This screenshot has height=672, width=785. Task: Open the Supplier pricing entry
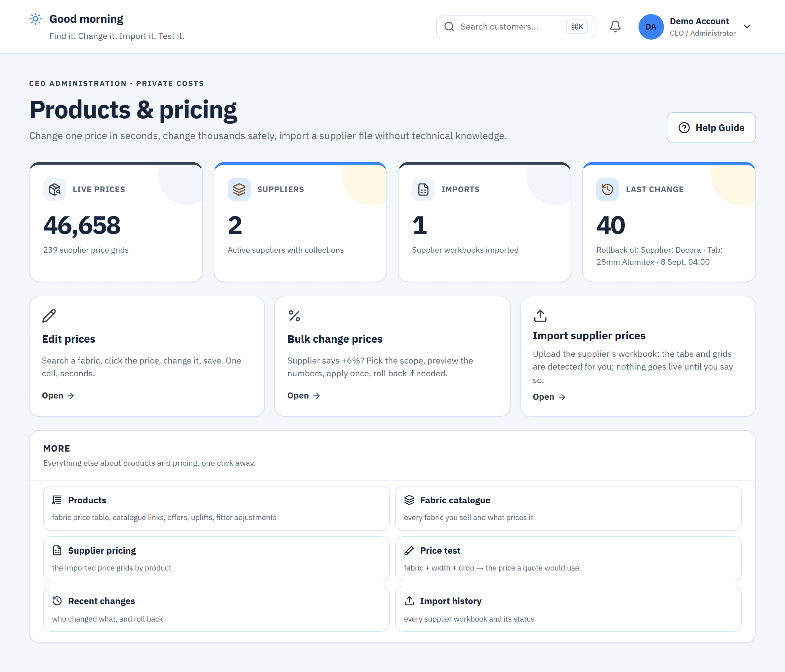(216, 559)
